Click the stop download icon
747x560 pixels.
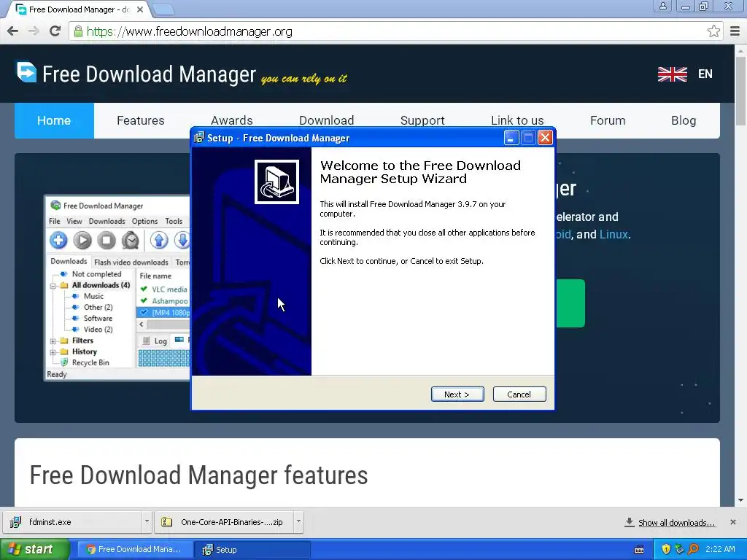pos(107,240)
